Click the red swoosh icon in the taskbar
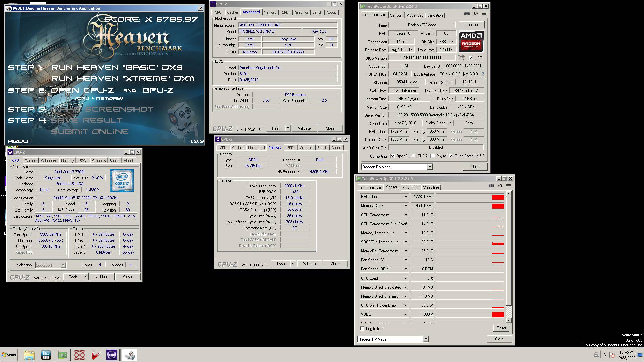This screenshot has height=362, width=644. (96, 355)
